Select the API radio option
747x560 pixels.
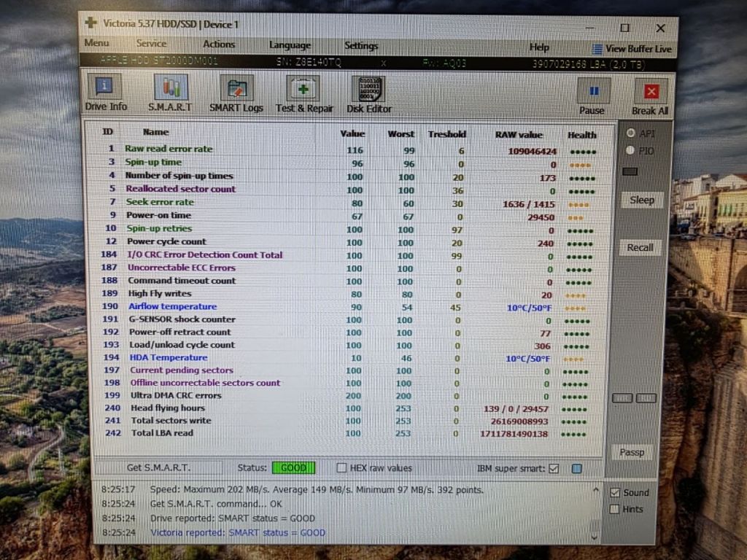click(631, 133)
